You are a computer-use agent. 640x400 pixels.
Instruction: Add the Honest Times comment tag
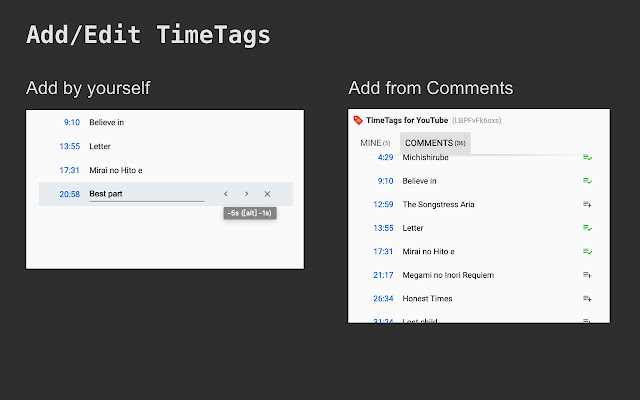tap(588, 297)
